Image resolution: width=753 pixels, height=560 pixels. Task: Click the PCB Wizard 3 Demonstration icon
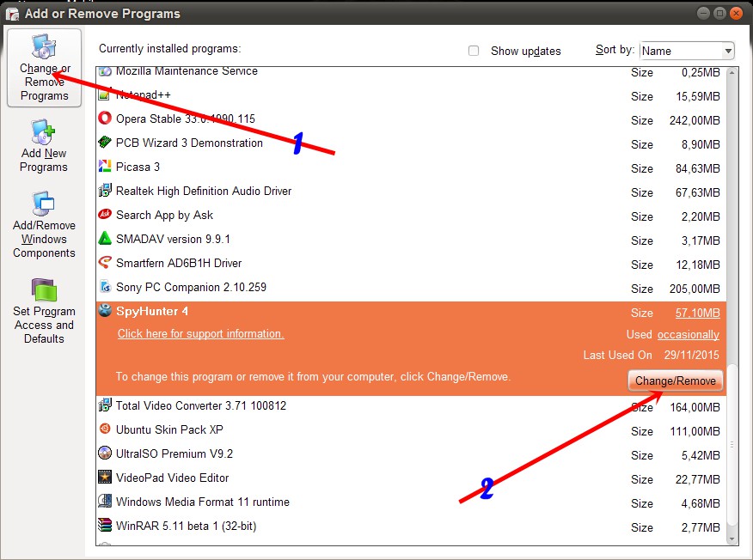tap(105, 142)
